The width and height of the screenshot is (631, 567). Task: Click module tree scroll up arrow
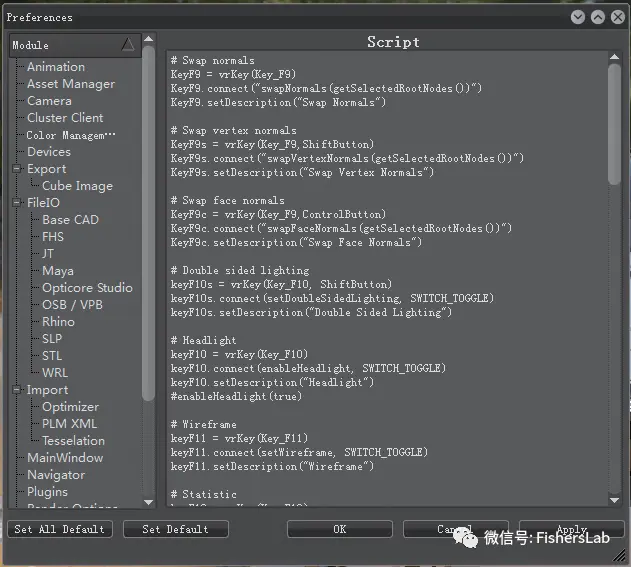pyautogui.click(x=148, y=39)
